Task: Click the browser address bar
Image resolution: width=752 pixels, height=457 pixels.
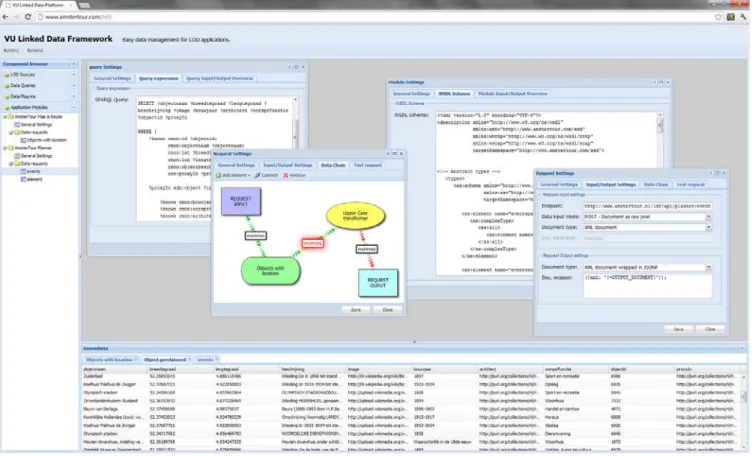Action: click(x=374, y=17)
